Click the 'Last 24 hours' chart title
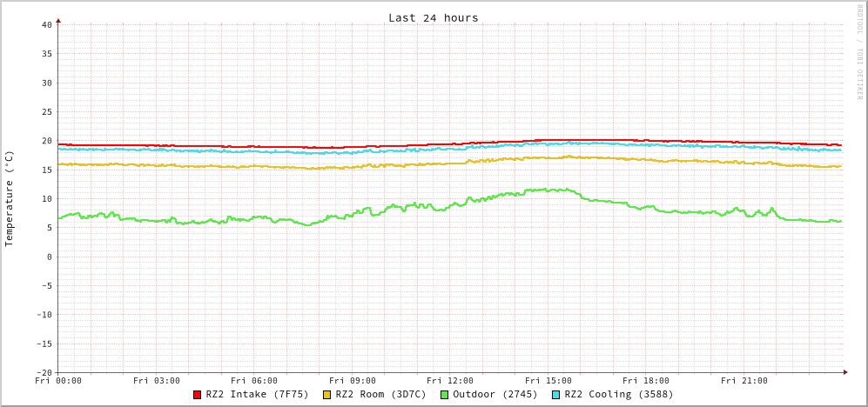The image size is (868, 407). pos(433,17)
